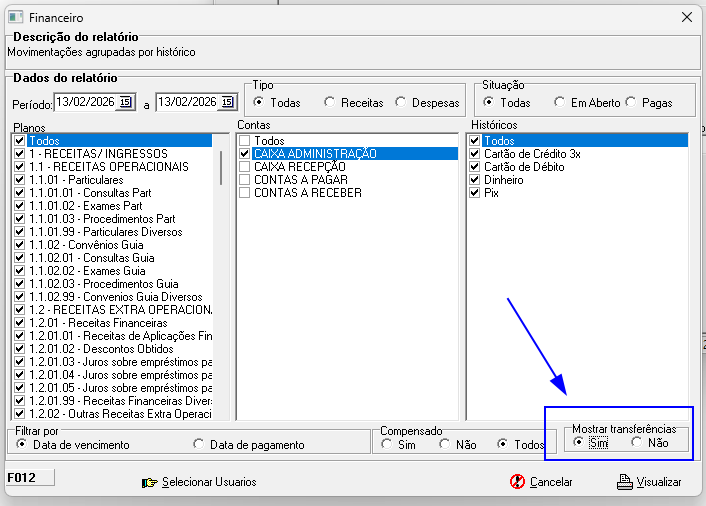Click the Financeiro window title icon

point(15,17)
